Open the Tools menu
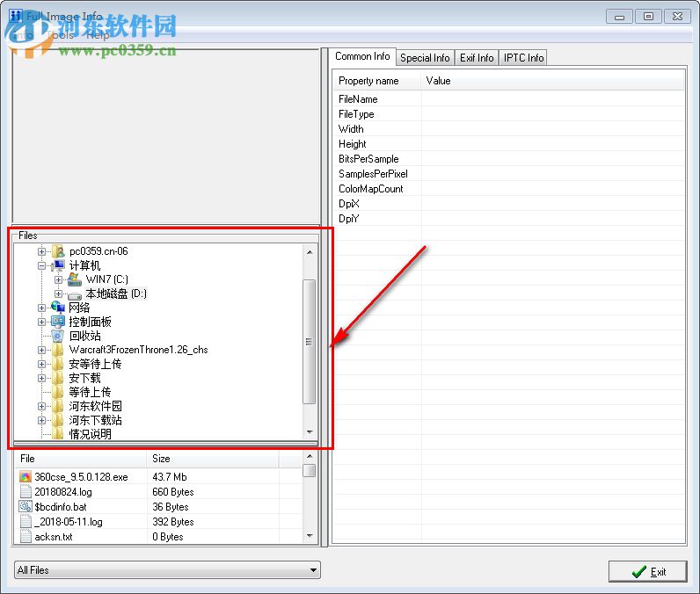 click(61, 35)
